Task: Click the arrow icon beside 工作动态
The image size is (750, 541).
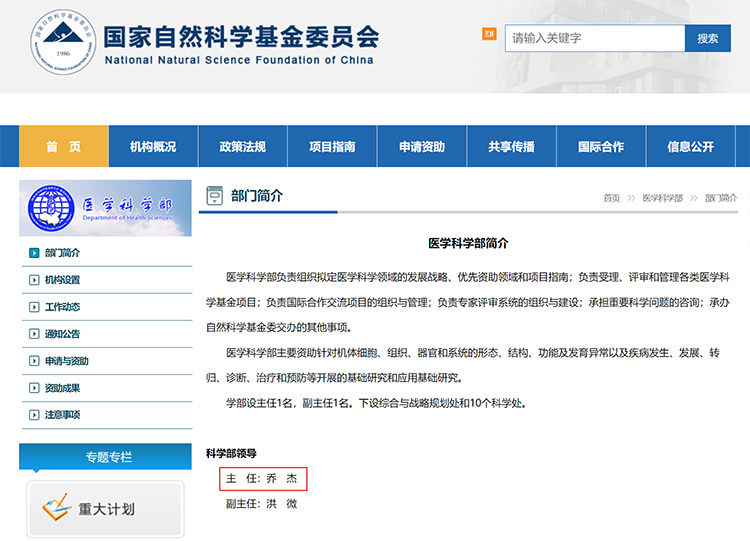Action: pyautogui.click(x=34, y=307)
